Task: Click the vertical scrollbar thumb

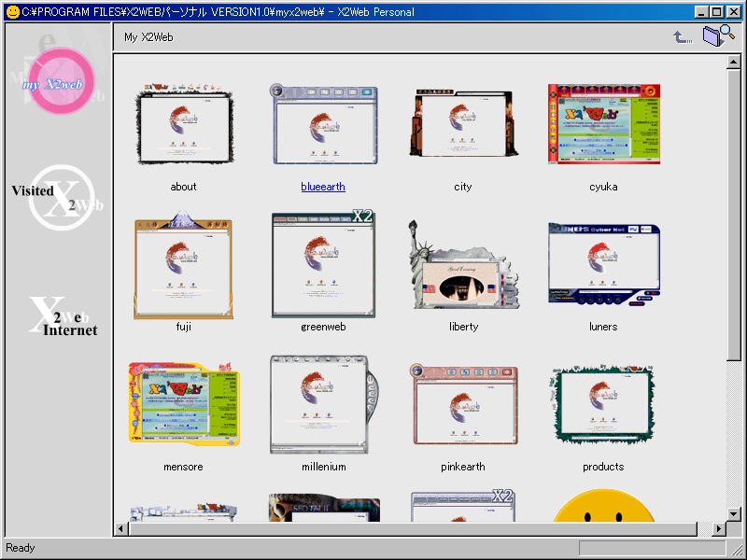Action: (734, 216)
